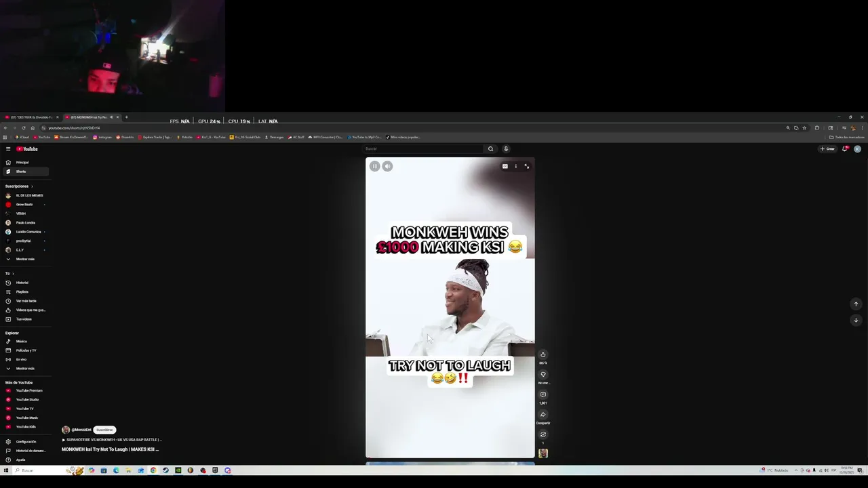Reload the page in the browser

[x=24, y=128]
